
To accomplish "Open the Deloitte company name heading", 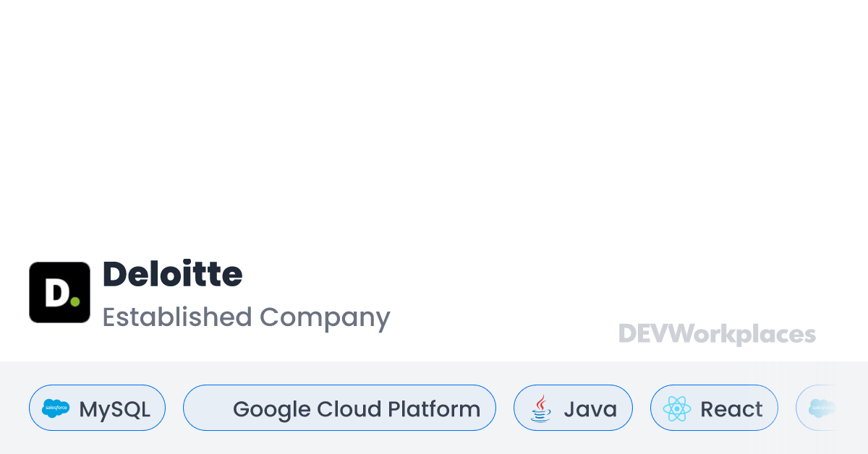I will [172, 274].
